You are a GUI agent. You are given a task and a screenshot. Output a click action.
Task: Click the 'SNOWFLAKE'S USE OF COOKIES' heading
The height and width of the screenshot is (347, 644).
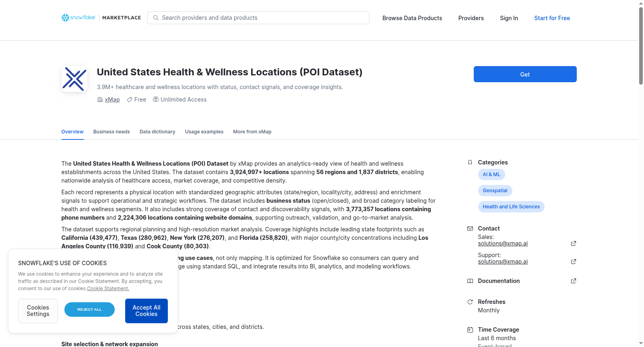[62, 263]
